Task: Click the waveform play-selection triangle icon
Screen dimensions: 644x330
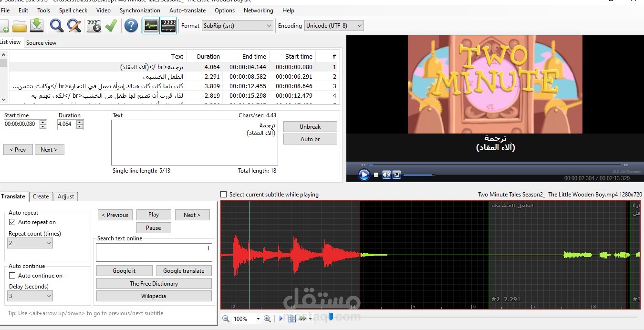Action: click(x=281, y=319)
